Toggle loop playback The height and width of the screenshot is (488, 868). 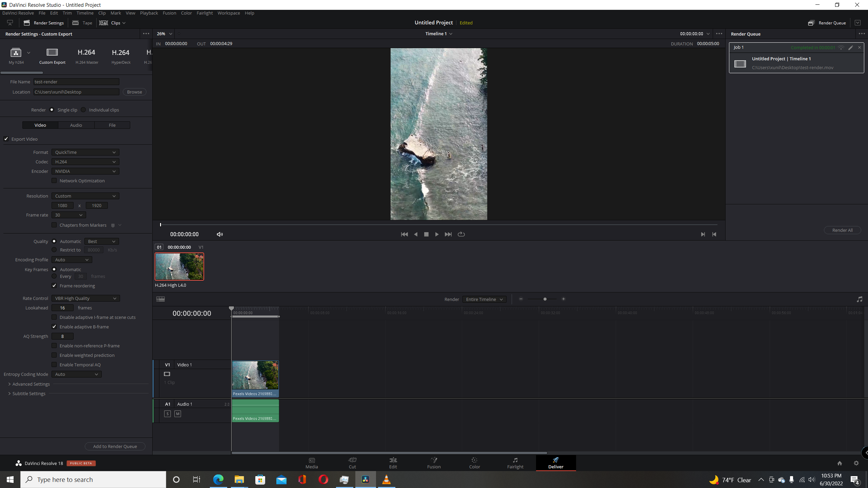coord(461,234)
